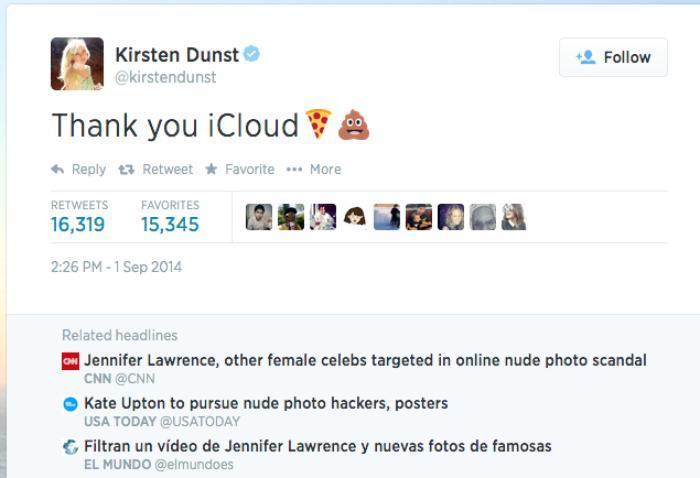The width and height of the screenshot is (700, 478).
Task: Click the Retweet arrows icon
Action: (126, 170)
